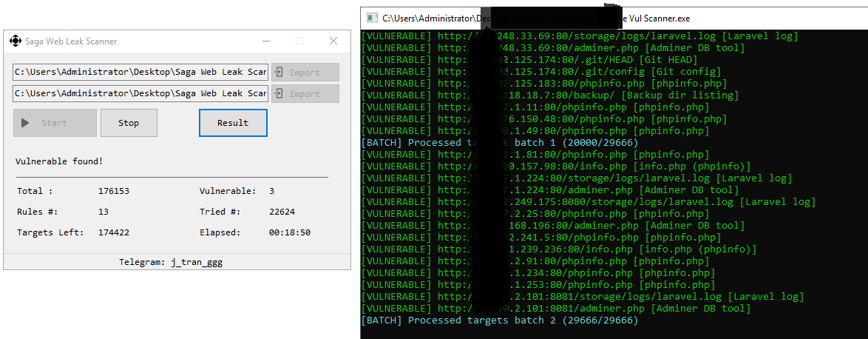This screenshot has height=339, width=868.
Task: Click '[BATCH] Processed targets batch 1 (20000/29666)' line
Action: point(500,143)
